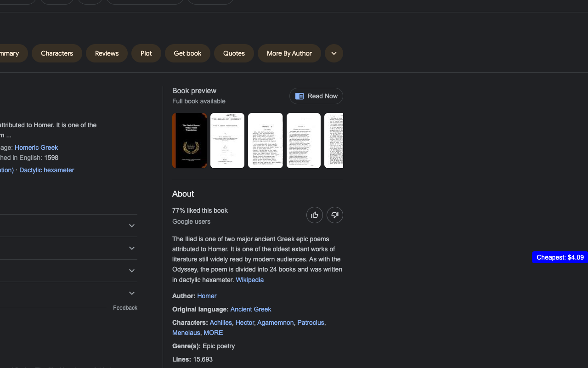
Task: Open the Reviews chip
Action: pyautogui.click(x=107, y=53)
